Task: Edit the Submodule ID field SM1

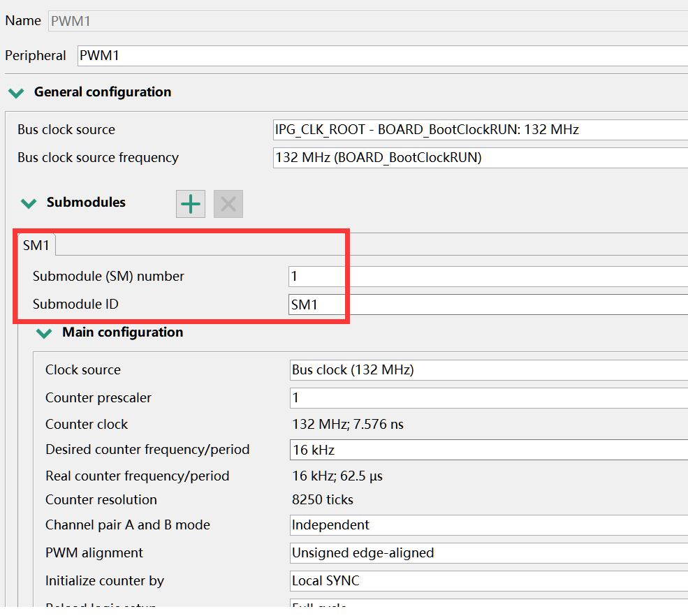Action: (488, 305)
